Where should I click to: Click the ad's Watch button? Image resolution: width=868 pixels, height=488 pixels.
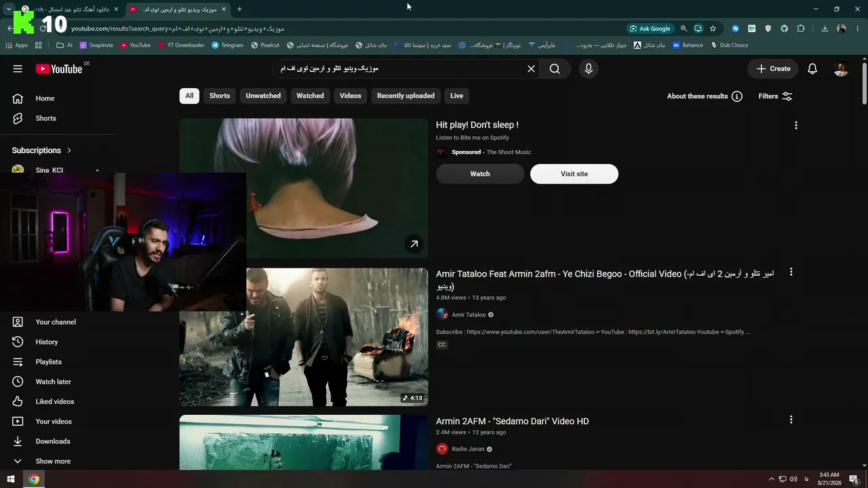tap(480, 174)
